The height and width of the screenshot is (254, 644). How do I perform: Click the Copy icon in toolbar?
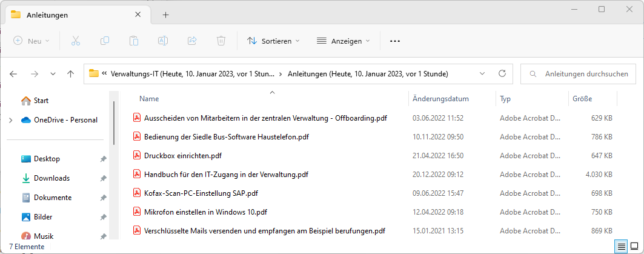(105, 41)
